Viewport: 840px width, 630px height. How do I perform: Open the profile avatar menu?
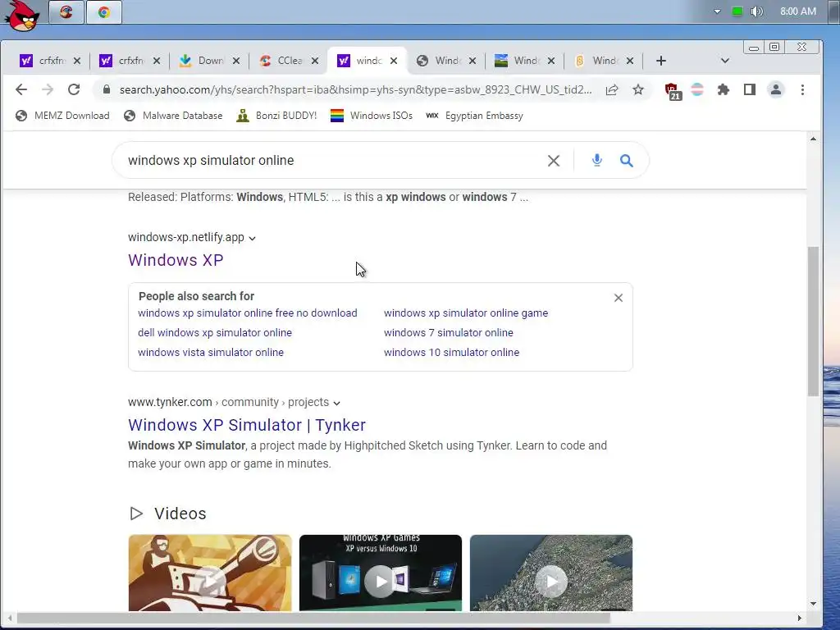point(776,89)
